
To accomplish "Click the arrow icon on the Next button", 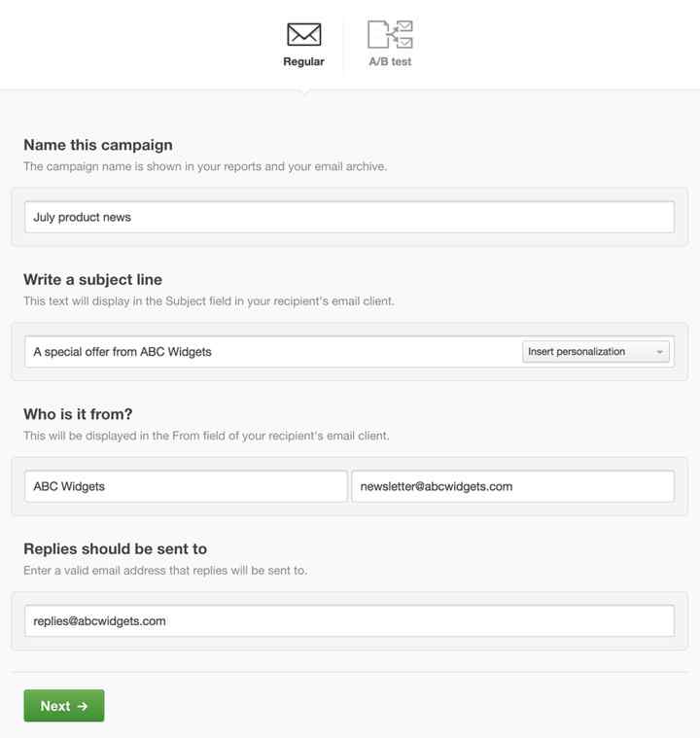I will [83, 706].
